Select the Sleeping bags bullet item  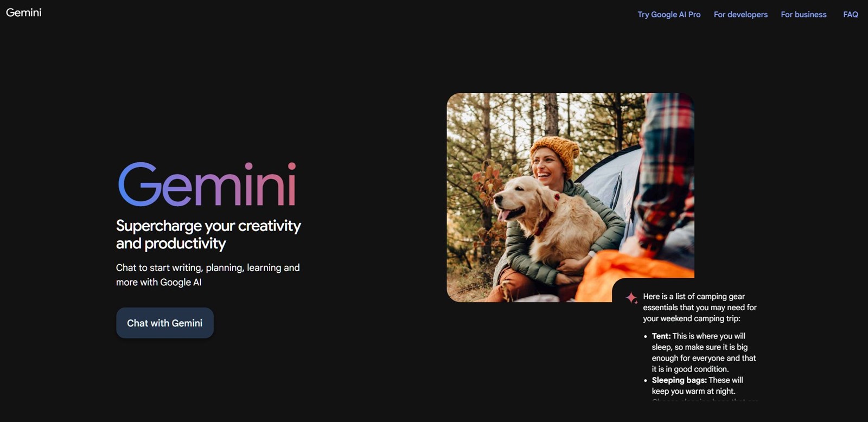click(x=697, y=386)
